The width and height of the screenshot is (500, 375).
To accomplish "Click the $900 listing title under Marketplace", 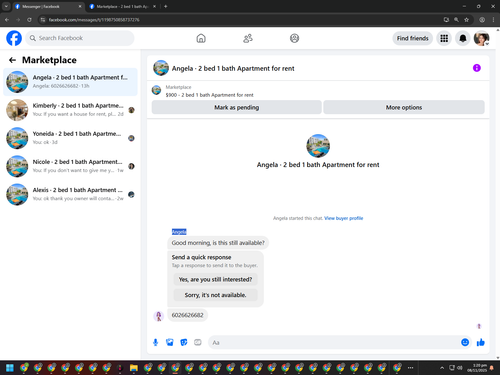I will pos(210,95).
